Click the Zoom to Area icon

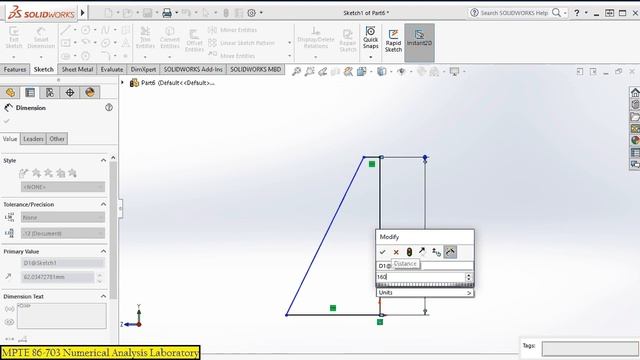click(x=309, y=72)
